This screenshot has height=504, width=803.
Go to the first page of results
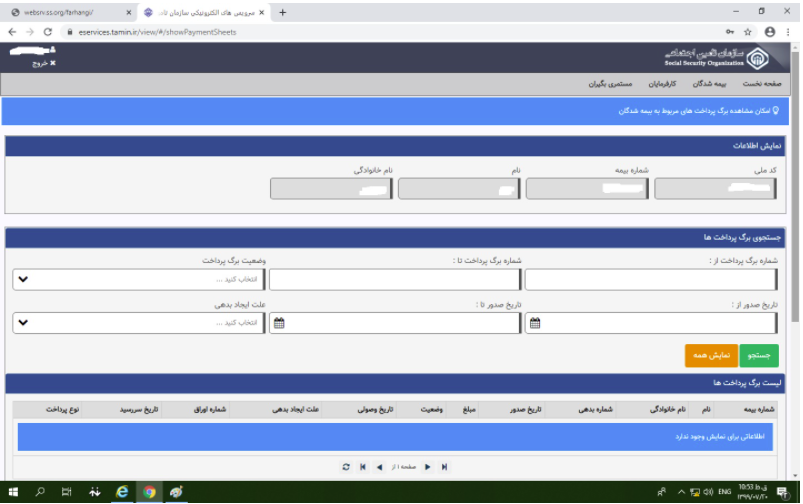363,467
